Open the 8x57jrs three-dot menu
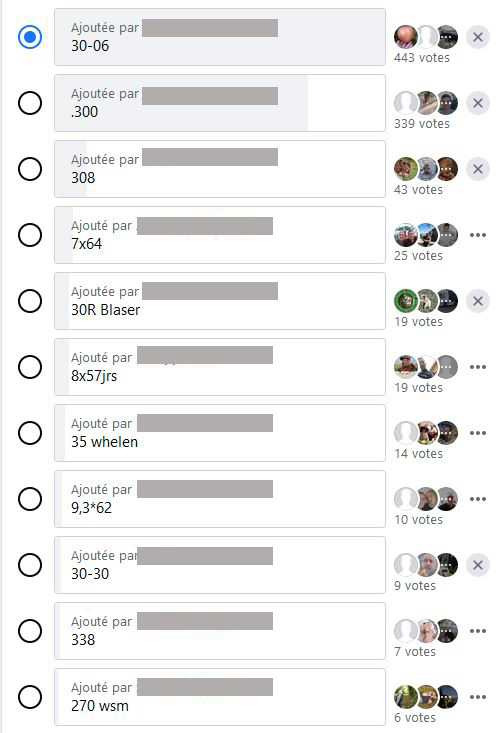 point(478,367)
